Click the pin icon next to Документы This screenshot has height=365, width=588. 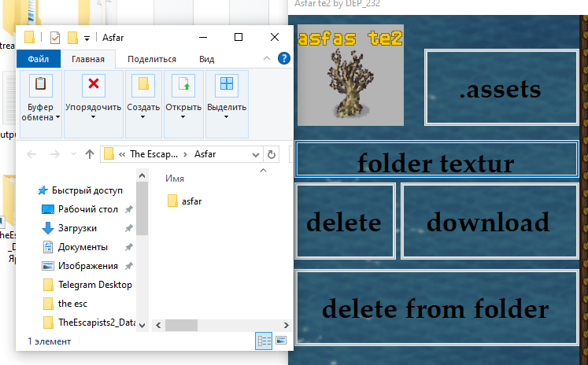click(129, 247)
